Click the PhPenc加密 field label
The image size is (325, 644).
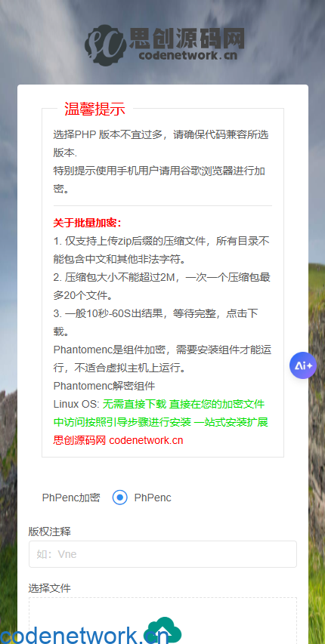coord(71,498)
